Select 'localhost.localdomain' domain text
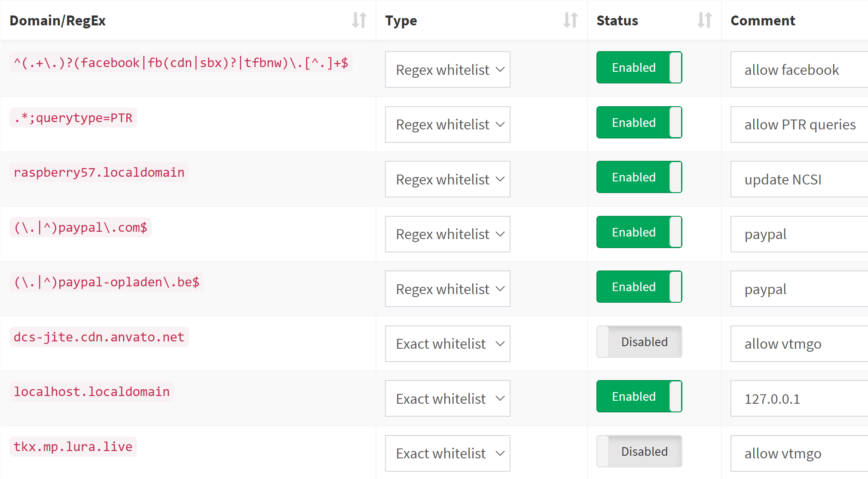 (92, 392)
